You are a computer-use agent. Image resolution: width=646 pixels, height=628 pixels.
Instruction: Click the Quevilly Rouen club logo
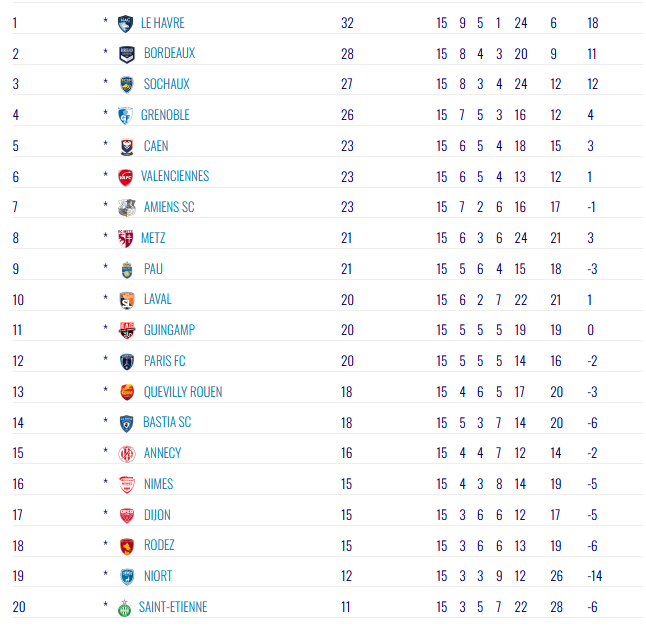coord(126,392)
